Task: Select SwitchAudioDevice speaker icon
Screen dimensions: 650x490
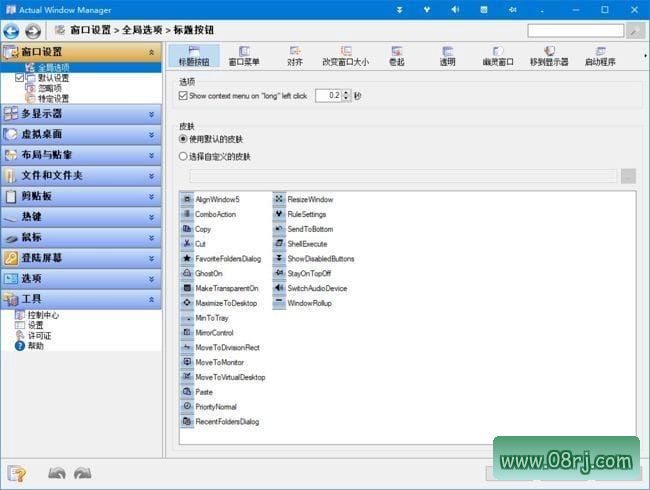Action: click(x=279, y=288)
